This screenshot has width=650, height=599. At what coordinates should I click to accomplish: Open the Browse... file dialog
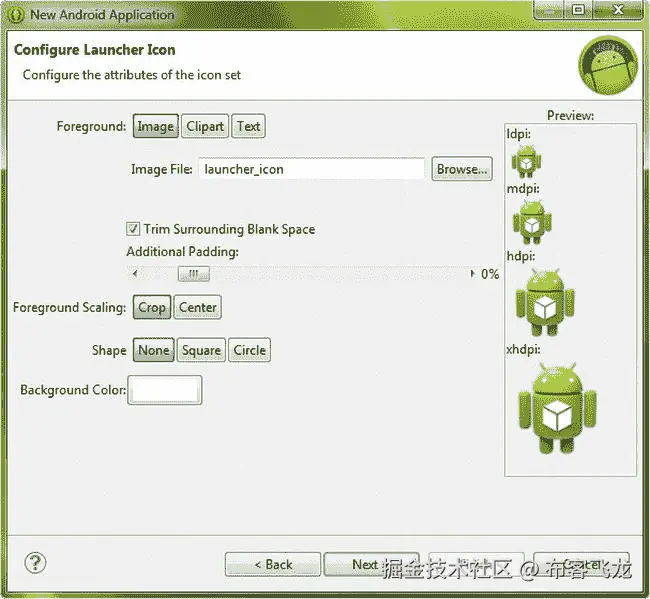click(x=462, y=169)
